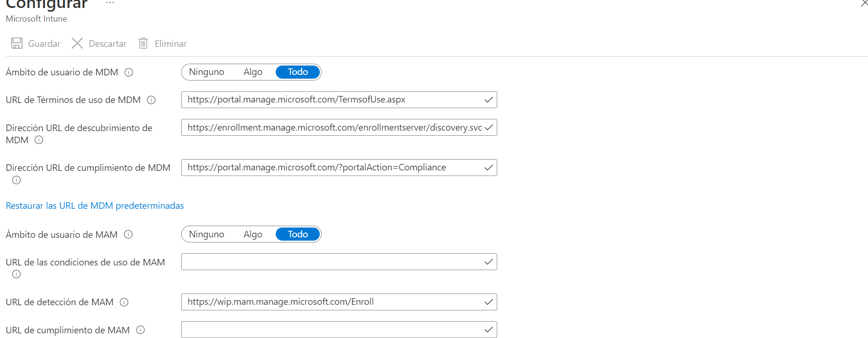Open the more options ellipsis beside Configurar

pos(110,3)
